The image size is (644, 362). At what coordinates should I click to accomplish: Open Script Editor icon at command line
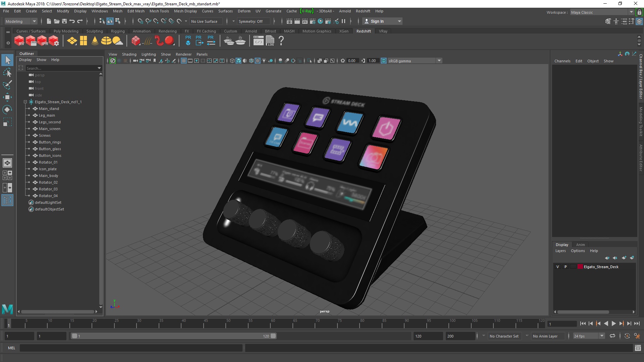tap(638, 348)
